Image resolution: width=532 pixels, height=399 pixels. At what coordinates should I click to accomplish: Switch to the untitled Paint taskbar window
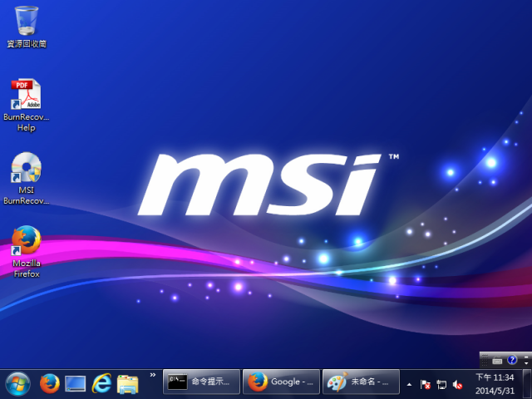coord(361,382)
